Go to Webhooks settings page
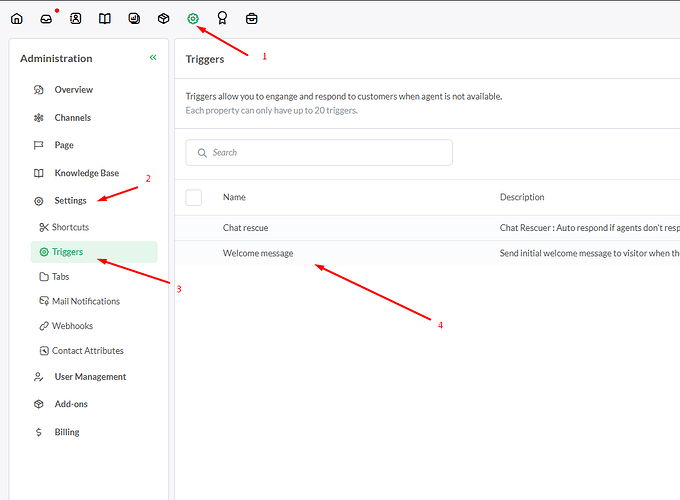The image size is (680, 500). [x=72, y=326]
